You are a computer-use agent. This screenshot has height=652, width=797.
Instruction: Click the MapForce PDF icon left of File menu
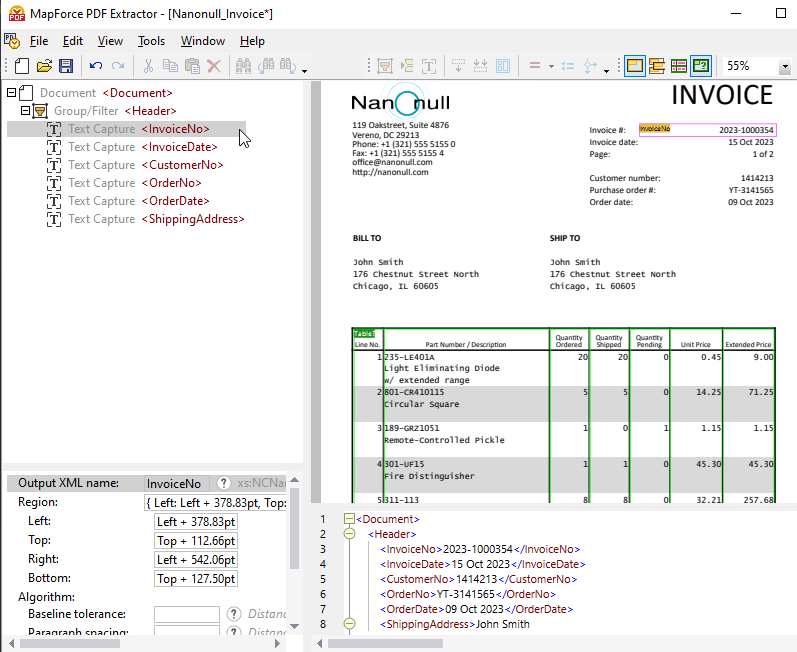(12, 41)
